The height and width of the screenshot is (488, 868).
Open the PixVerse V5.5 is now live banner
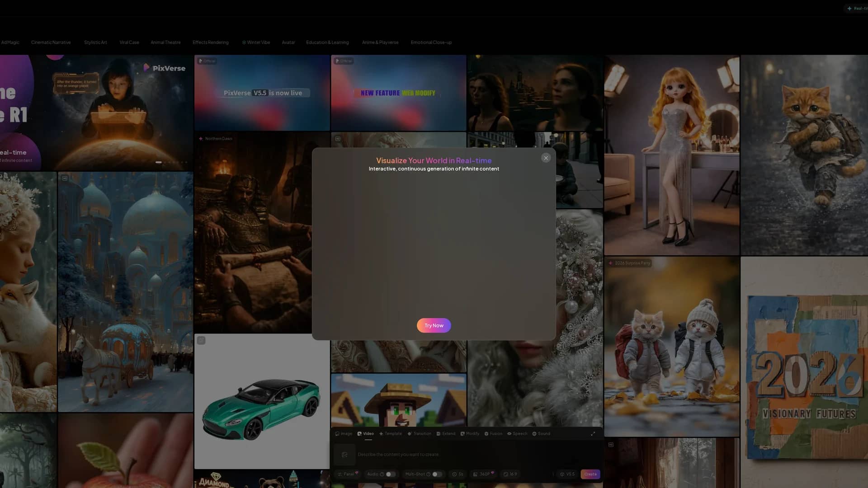click(x=262, y=93)
